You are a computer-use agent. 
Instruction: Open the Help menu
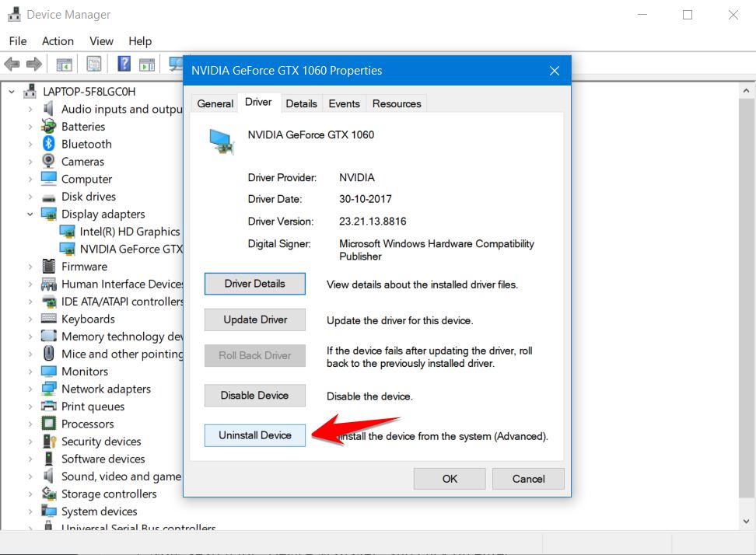(x=140, y=41)
